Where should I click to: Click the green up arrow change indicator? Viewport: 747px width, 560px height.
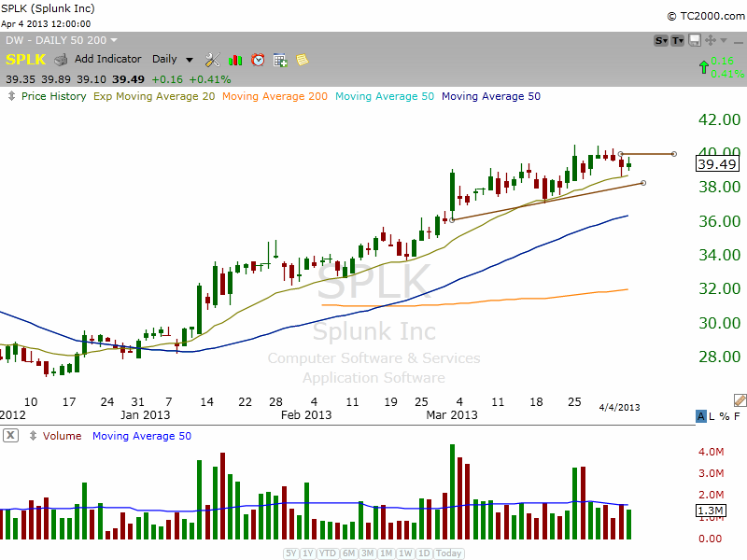tap(704, 67)
